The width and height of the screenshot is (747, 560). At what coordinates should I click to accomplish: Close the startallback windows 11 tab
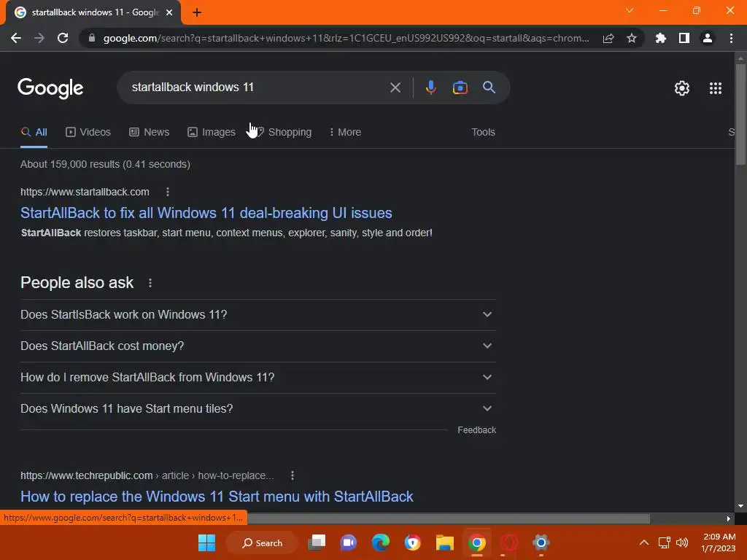point(169,13)
